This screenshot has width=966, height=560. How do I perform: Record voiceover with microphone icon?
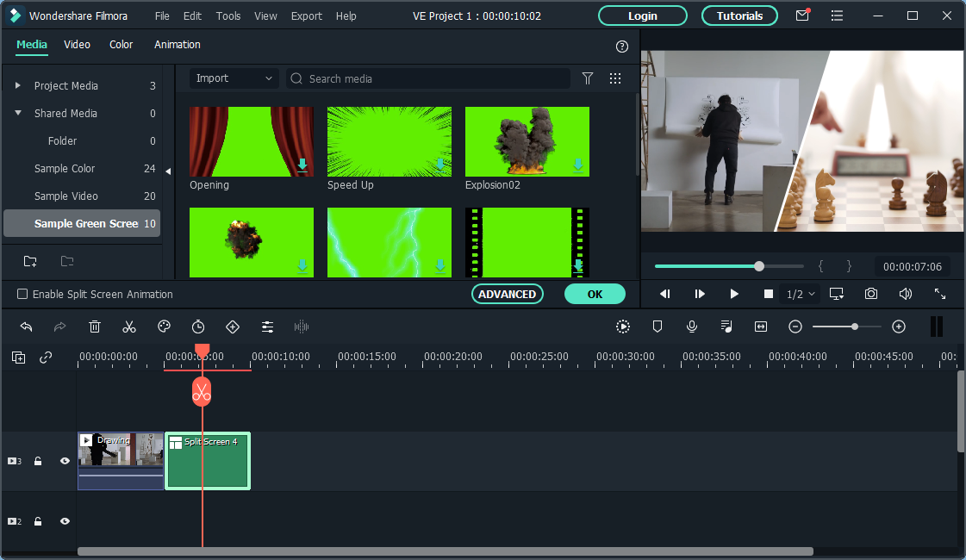point(692,327)
